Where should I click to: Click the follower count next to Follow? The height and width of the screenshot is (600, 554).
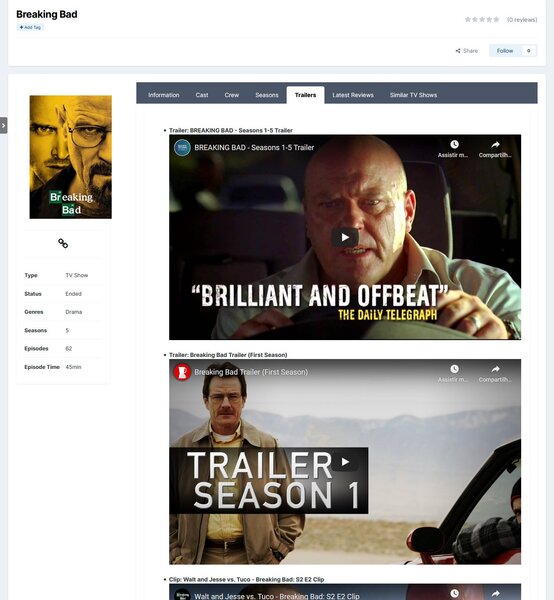529,51
